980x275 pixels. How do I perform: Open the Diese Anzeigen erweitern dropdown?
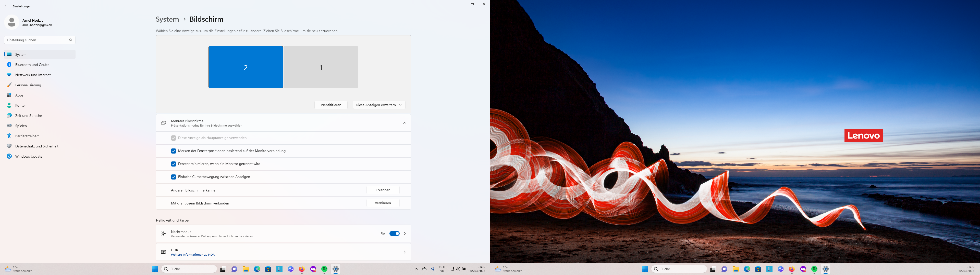(x=378, y=105)
